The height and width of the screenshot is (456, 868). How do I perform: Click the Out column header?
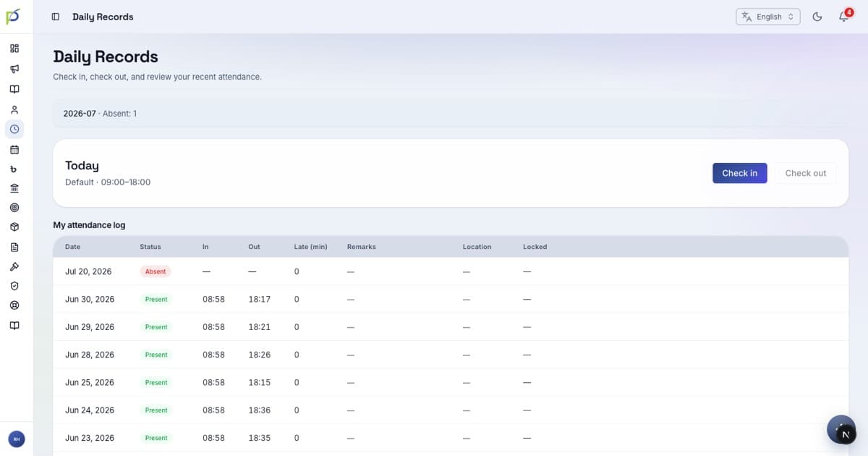(254, 247)
